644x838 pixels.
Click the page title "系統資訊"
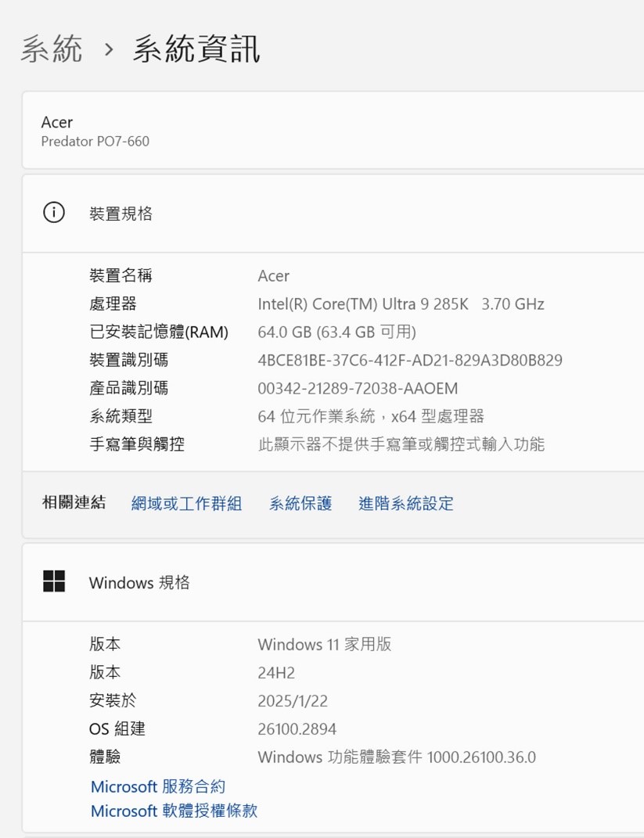(196, 49)
